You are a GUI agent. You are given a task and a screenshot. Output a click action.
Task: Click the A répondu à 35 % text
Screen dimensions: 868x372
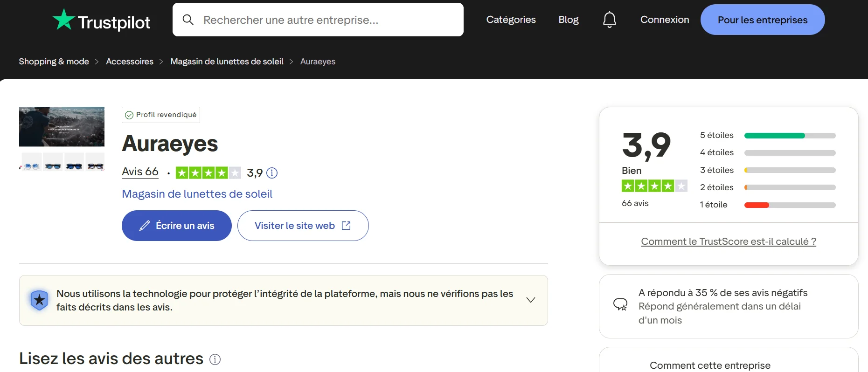723,293
